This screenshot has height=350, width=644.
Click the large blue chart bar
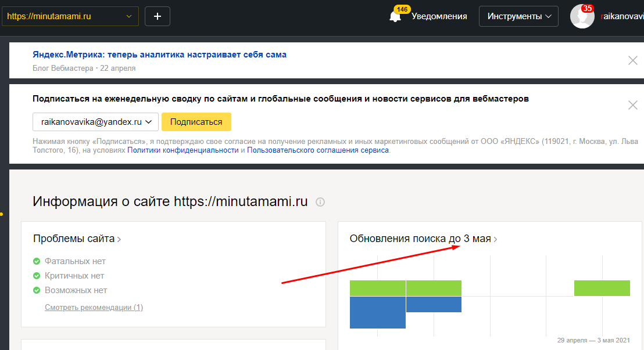click(377, 312)
